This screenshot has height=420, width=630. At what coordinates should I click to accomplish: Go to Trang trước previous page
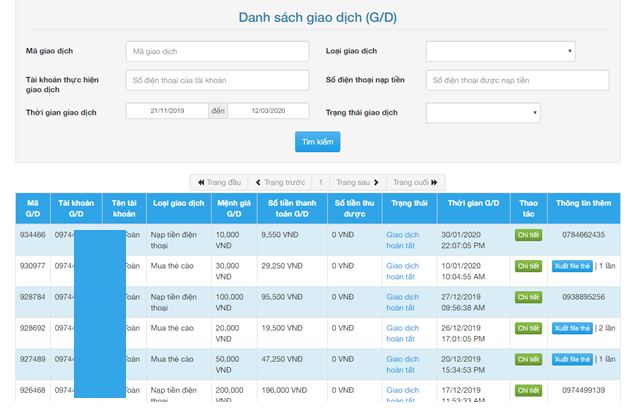280,182
